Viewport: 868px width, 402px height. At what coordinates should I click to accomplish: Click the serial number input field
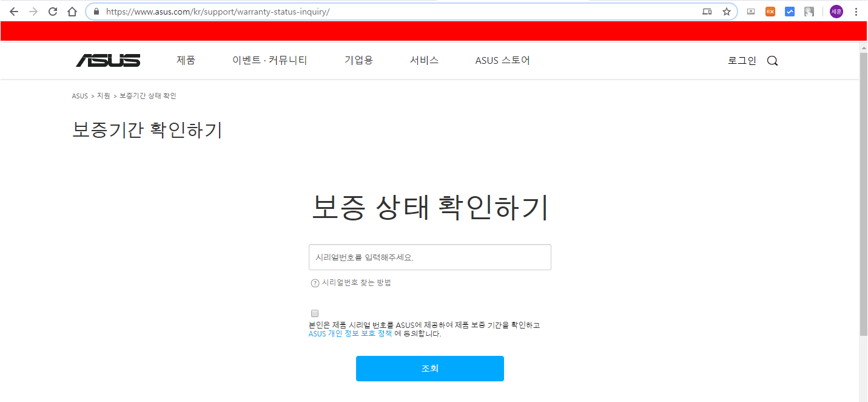click(x=430, y=257)
